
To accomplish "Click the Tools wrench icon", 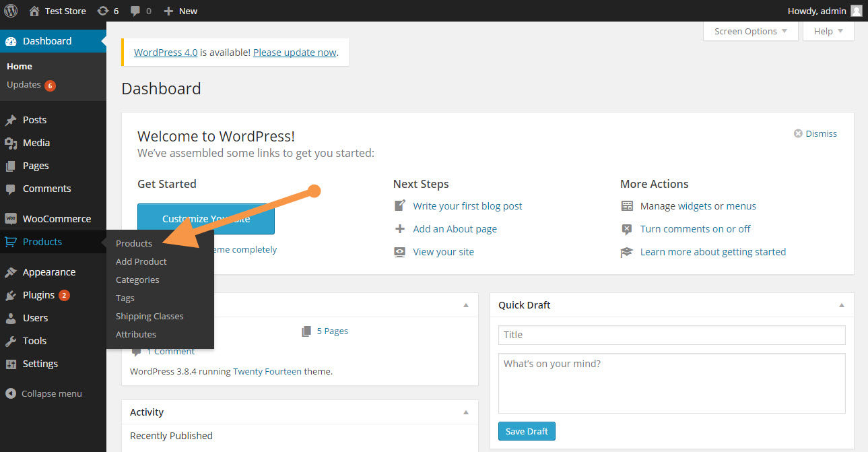I will coord(11,341).
